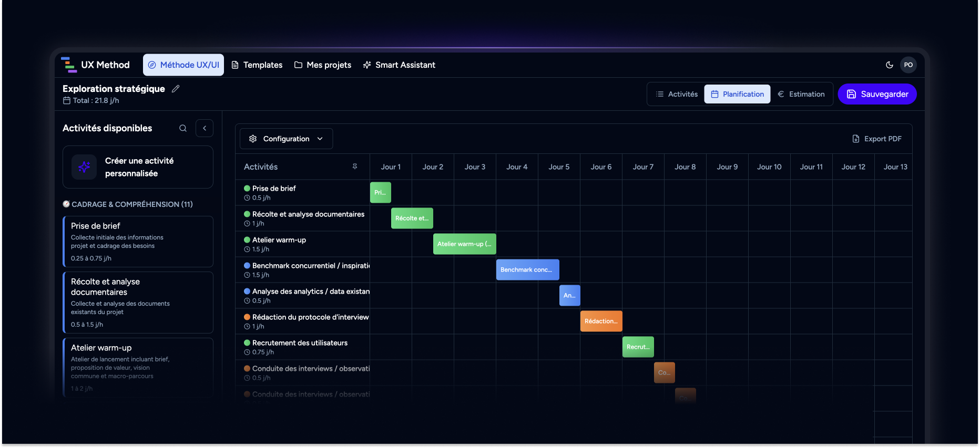Expand the Cadrage & Compréhension category
The width and height of the screenshot is (980, 448).
(x=128, y=204)
